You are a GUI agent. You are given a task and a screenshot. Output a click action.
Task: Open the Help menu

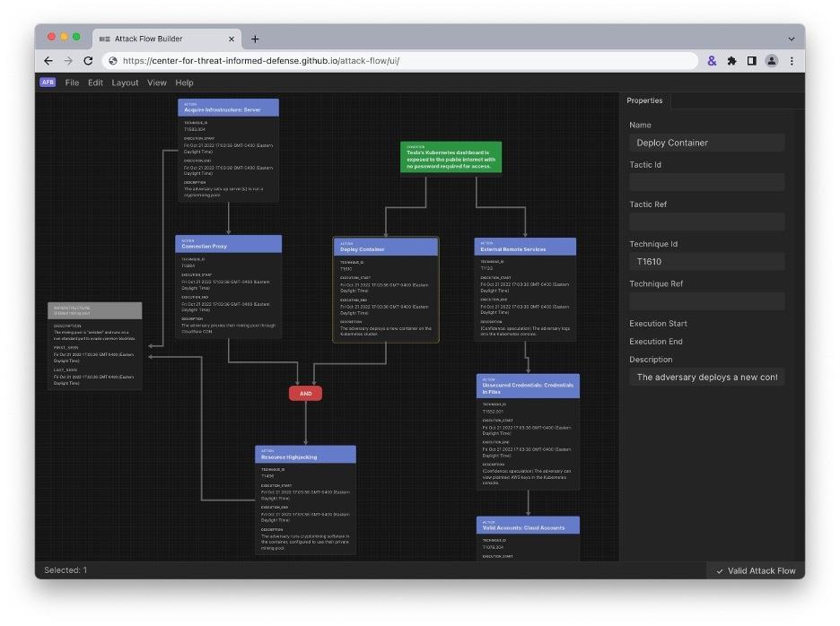click(x=184, y=82)
